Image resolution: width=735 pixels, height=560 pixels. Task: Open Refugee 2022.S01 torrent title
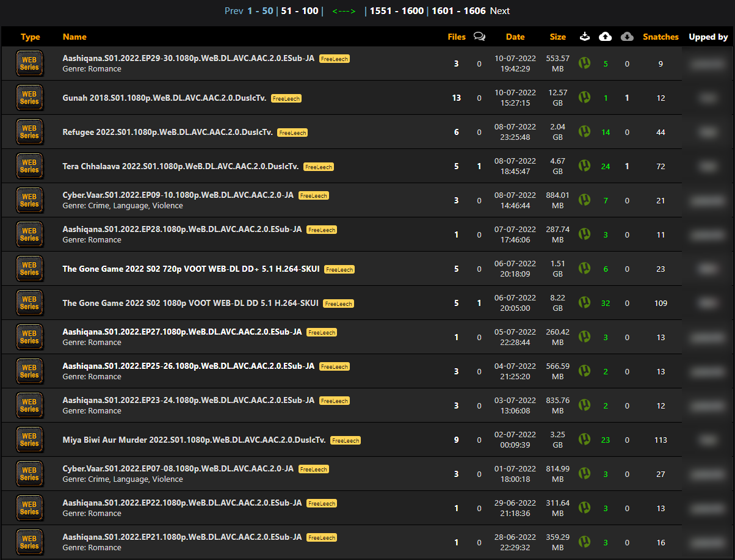click(167, 132)
